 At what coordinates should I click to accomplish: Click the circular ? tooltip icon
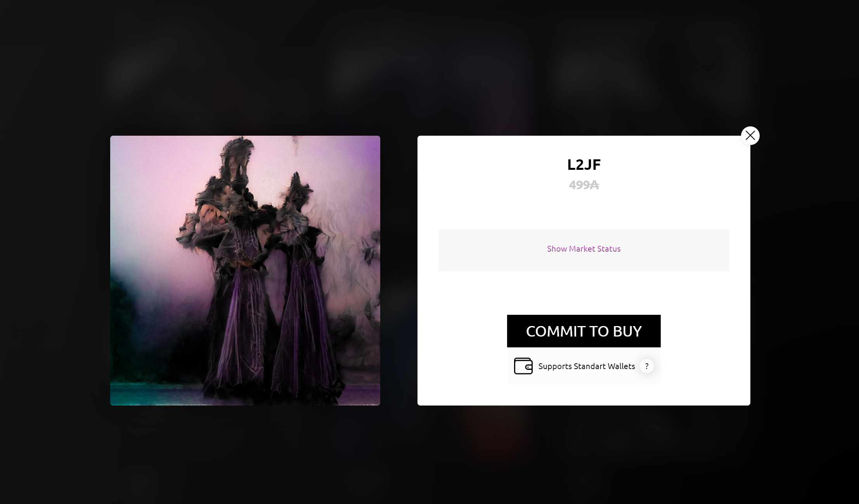coord(646,366)
